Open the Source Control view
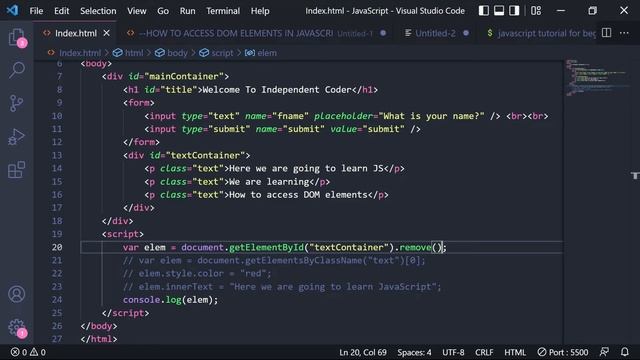 (x=17, y=103)
